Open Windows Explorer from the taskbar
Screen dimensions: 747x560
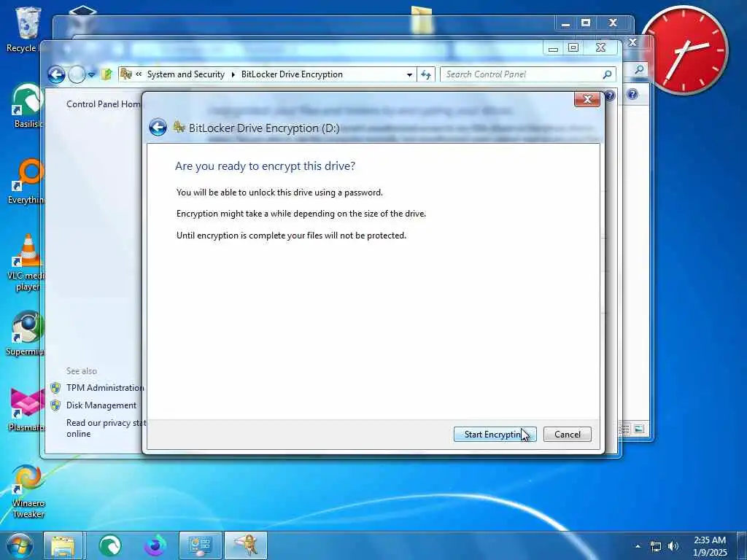tap(63, 545)
